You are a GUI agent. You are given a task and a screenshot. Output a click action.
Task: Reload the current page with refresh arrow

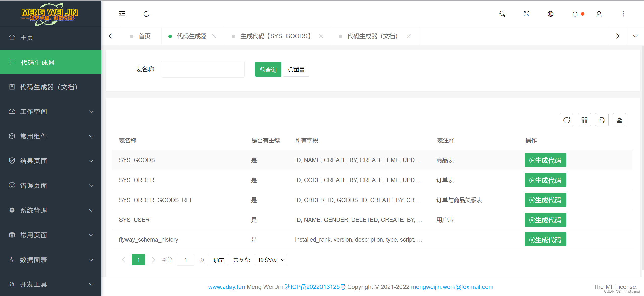coord(146,14)
